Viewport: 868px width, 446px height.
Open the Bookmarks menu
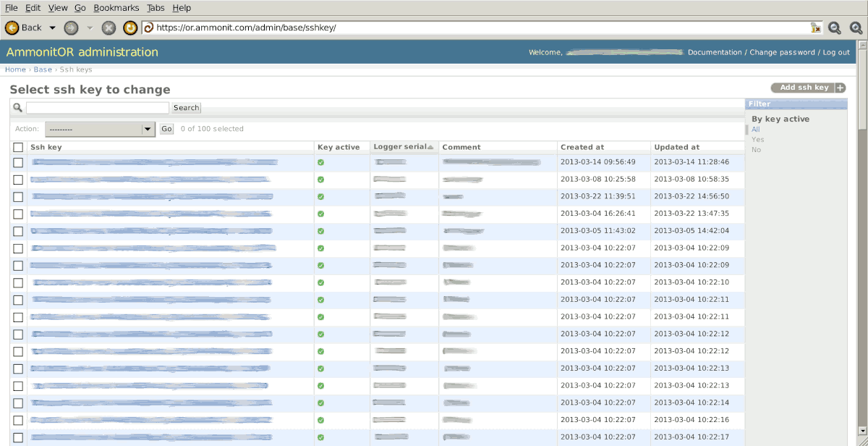pos(116,7)
